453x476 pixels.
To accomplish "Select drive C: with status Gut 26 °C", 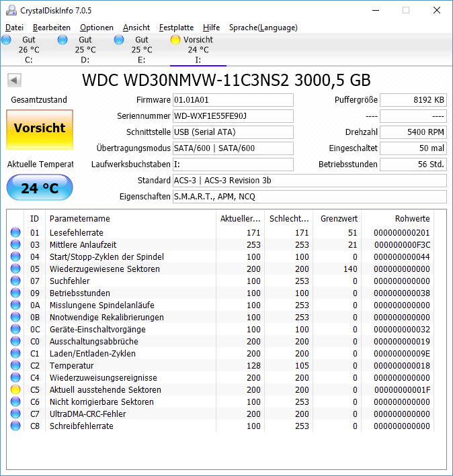I will 28,50.
